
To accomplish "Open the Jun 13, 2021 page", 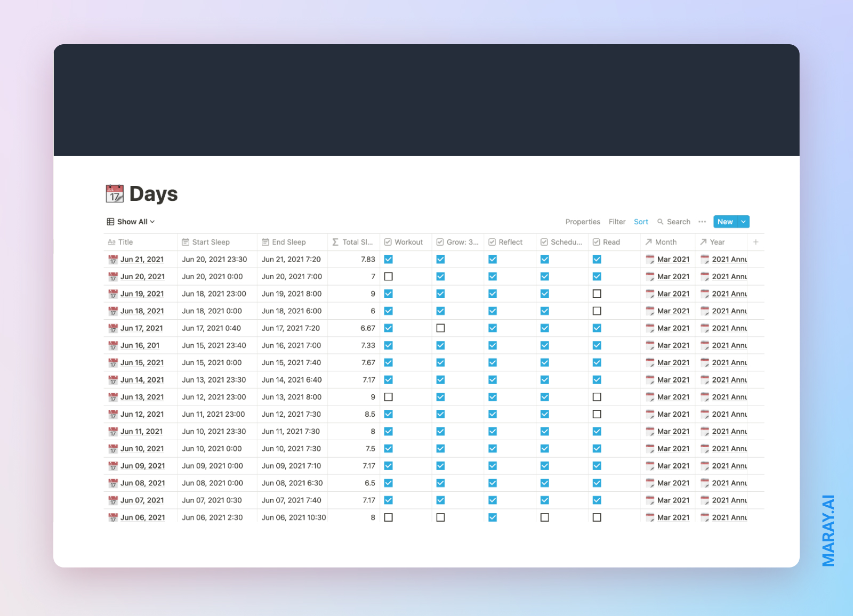I will click(142, 397).
